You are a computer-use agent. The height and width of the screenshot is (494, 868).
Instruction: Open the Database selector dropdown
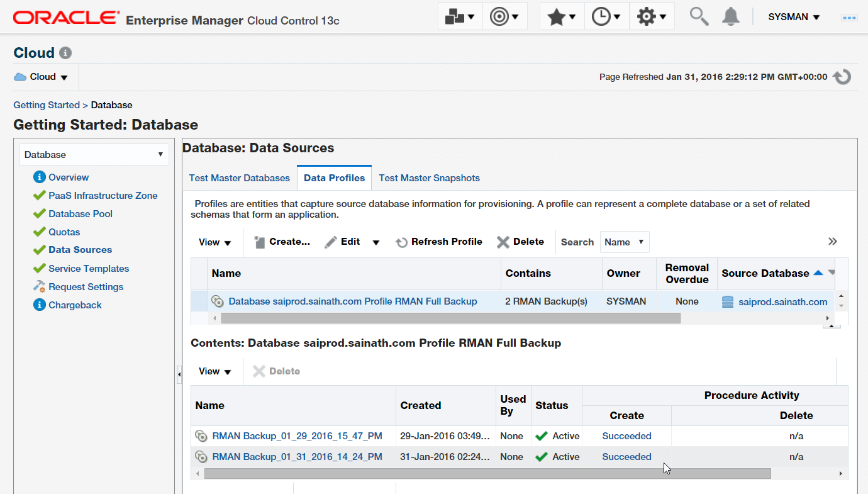[x=94, y=154]
